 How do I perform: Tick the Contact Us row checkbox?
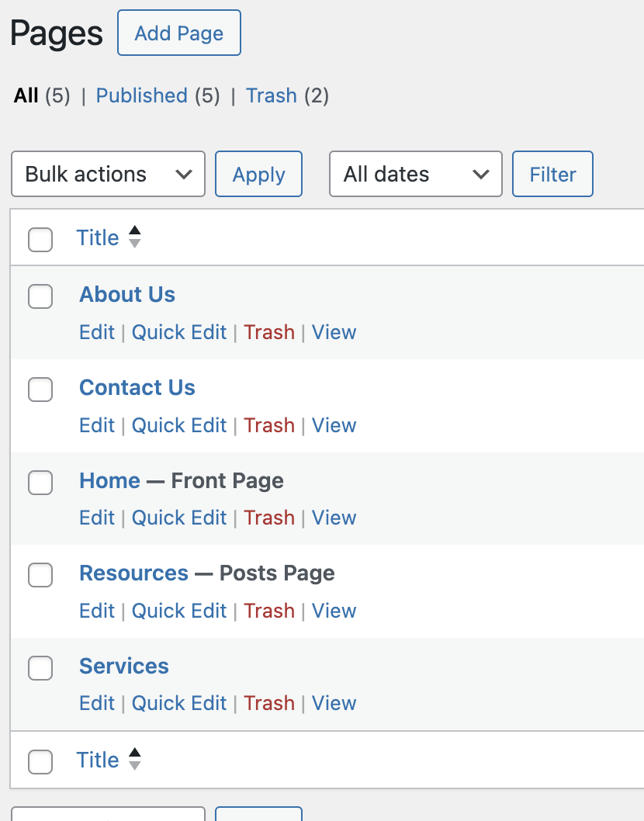click(x=40, y=390)
